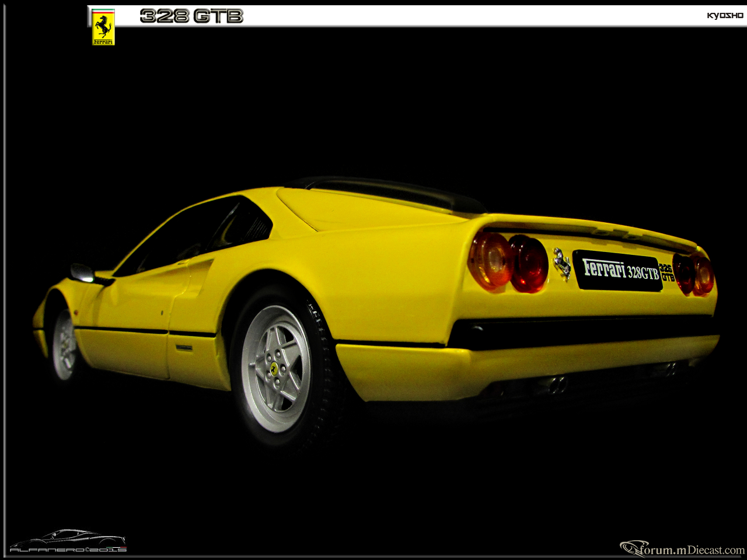Click the yellow Ferrari rear wheel center cap
The height and width of the screenshot is (560, 747).
[x=274, y=367]
